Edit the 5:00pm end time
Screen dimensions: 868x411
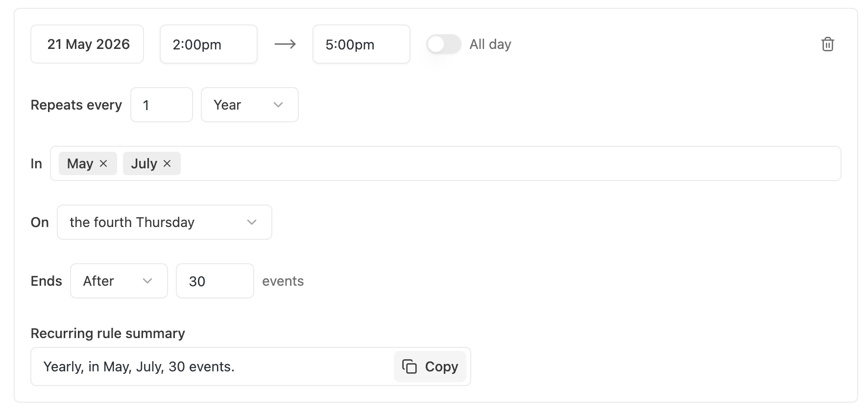[x=361, y=44]
